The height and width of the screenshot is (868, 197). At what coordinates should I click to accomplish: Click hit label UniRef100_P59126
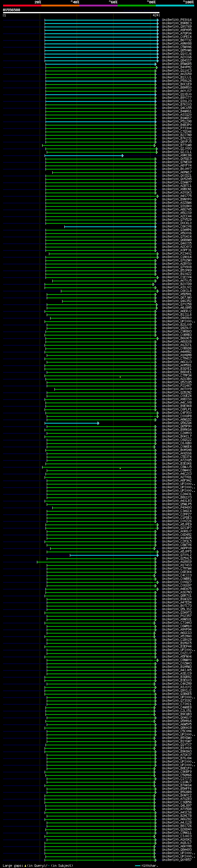pos(177,81)
